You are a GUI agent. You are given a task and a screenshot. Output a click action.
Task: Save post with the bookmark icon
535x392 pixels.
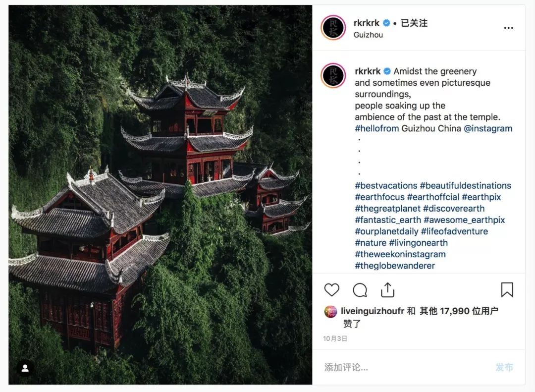[x=507, y=289]
